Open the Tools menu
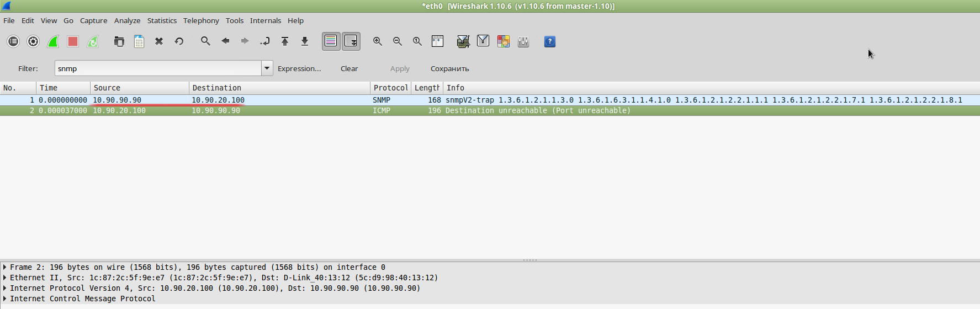The image size is (980, 309). [x=235, y=20]
